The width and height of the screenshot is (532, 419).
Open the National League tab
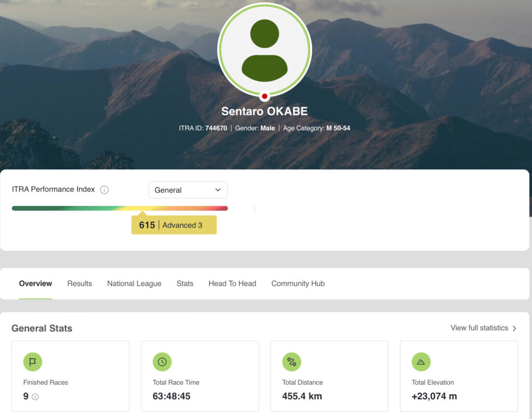134,283
